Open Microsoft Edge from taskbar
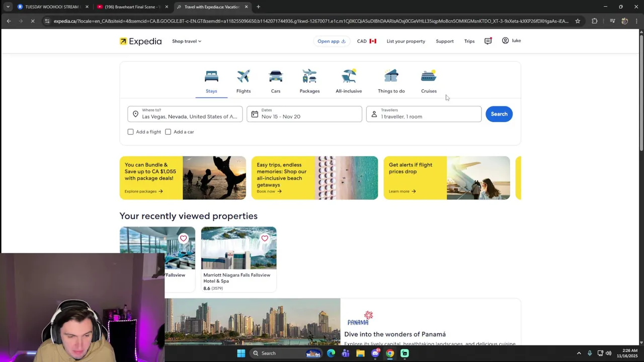 pos(331,353)
